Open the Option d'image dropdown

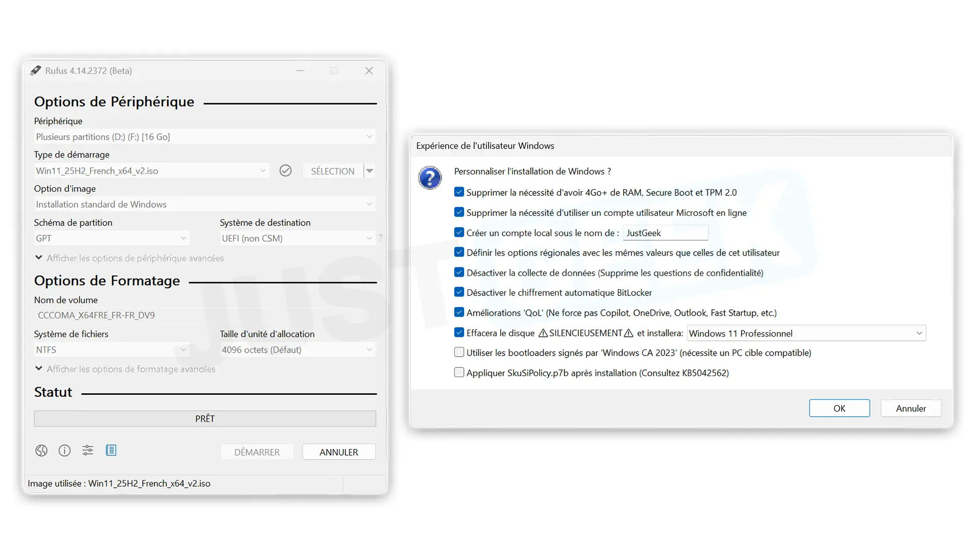pos(205,204)
